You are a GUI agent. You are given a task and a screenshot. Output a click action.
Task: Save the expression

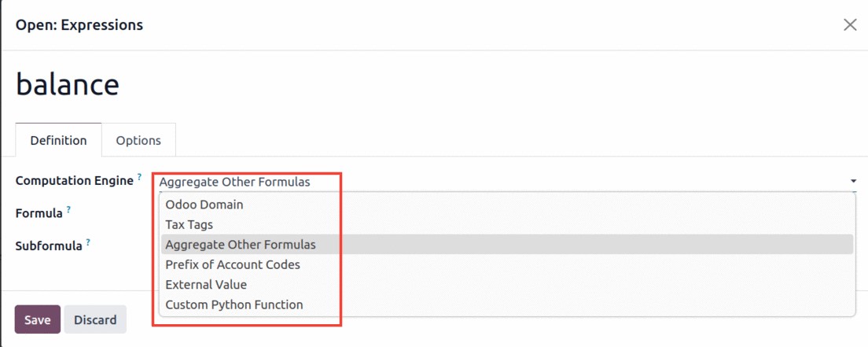click(x=38, y=319)
